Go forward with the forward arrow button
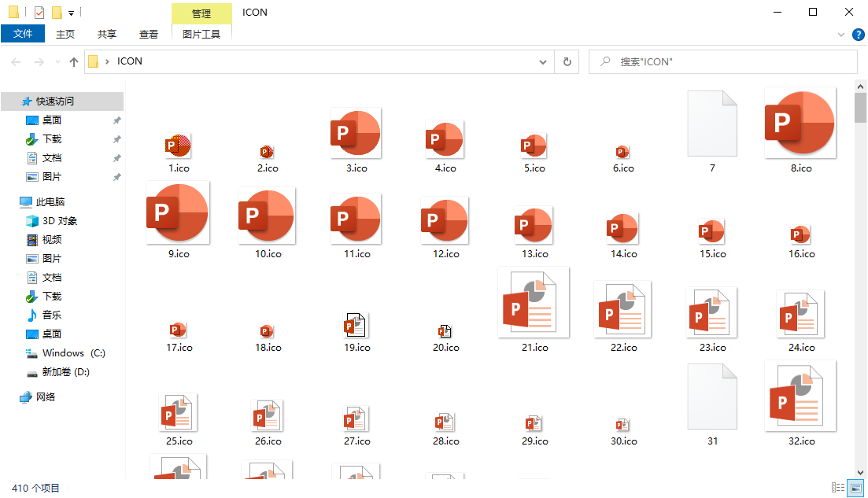The height and width of the screenshot is (498, 868). coord(39,62)
